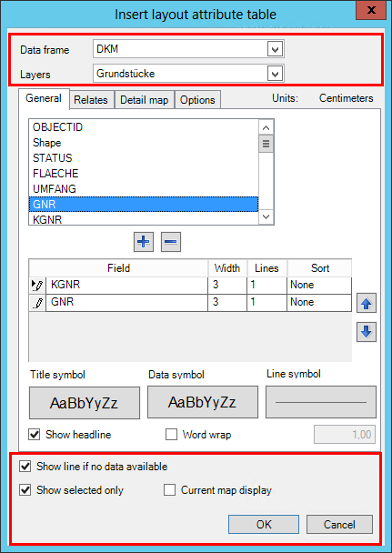Switch to the Detail map tab
This screenshot has height=553, width=392.
145,100
